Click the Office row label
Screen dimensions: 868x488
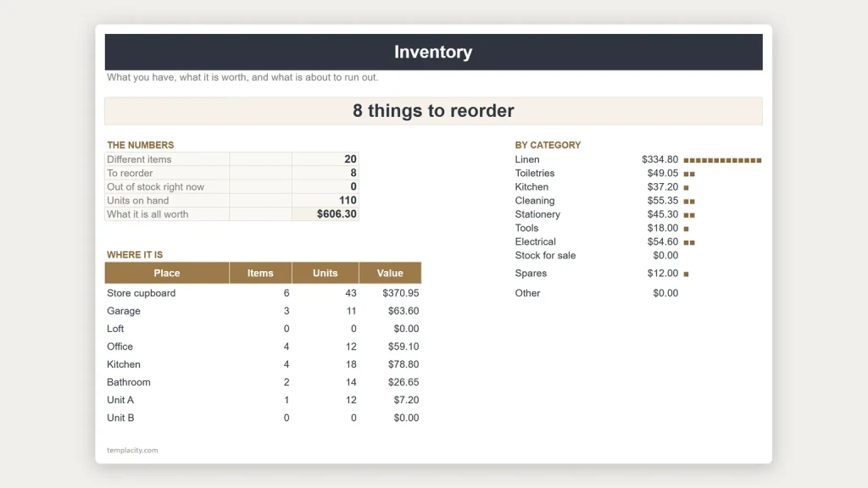120,347
